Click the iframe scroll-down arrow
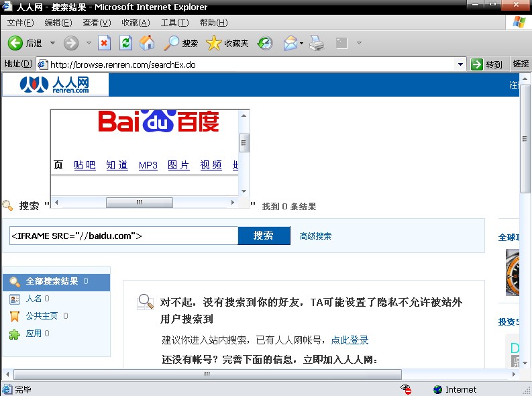 coord(244,191)
